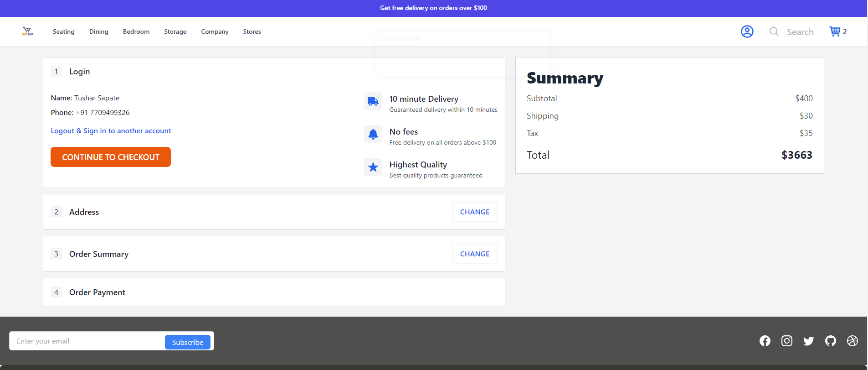This screenshot has width=868, height=370.
Task: Logout and sign in to another account
Action: pos(111,130)
